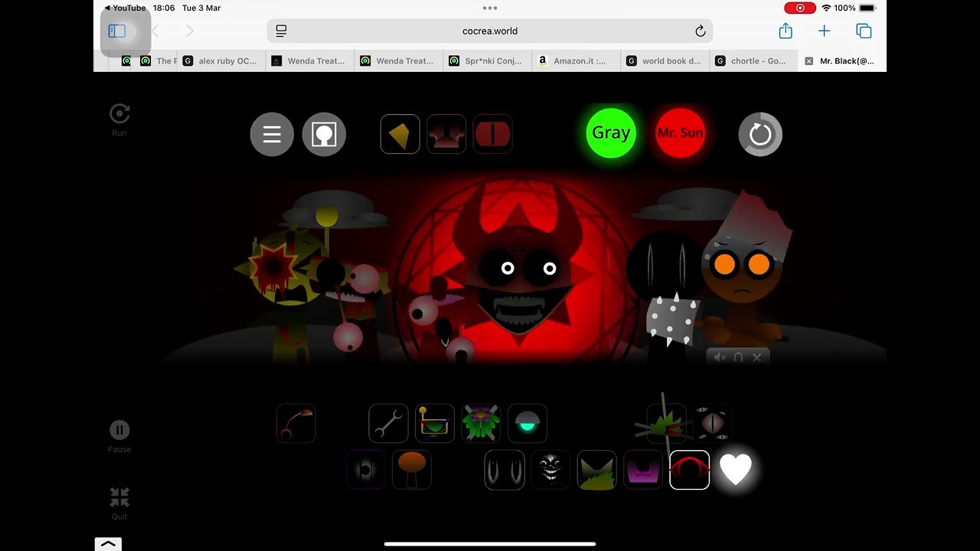Tap the glowing white heart icon
This screenshot has width=980, height=551.
[x=736, y=470]
